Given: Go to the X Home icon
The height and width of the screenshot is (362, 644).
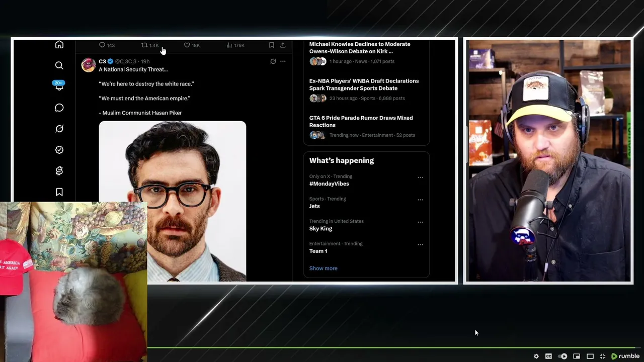Looking at the screenshot, I should click(59, 45).
